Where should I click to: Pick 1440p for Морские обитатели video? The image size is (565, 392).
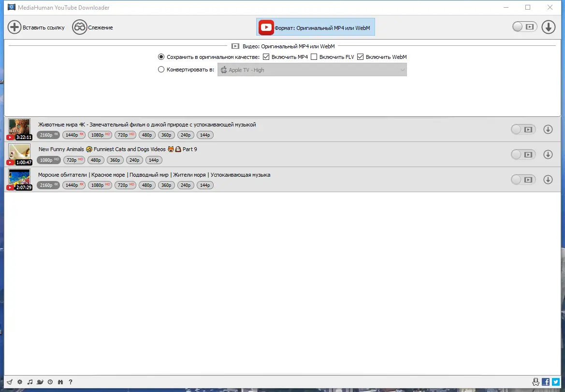click(x=74, y=185)
